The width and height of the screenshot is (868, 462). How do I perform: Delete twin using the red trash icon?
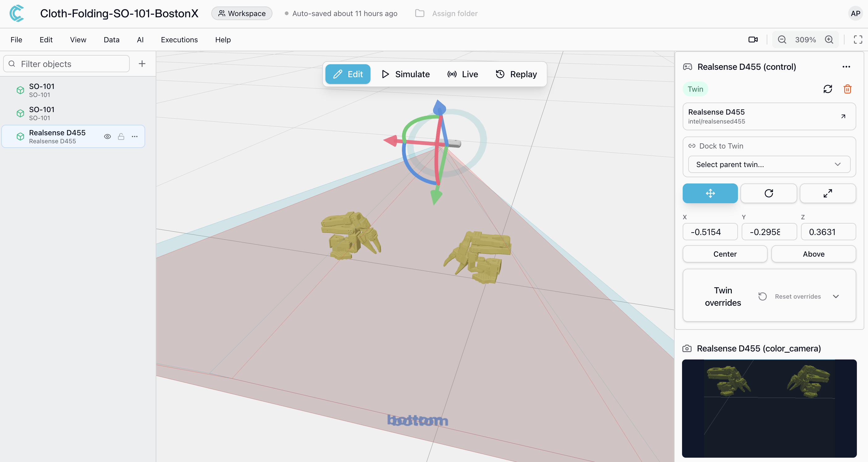click(847, 89)
